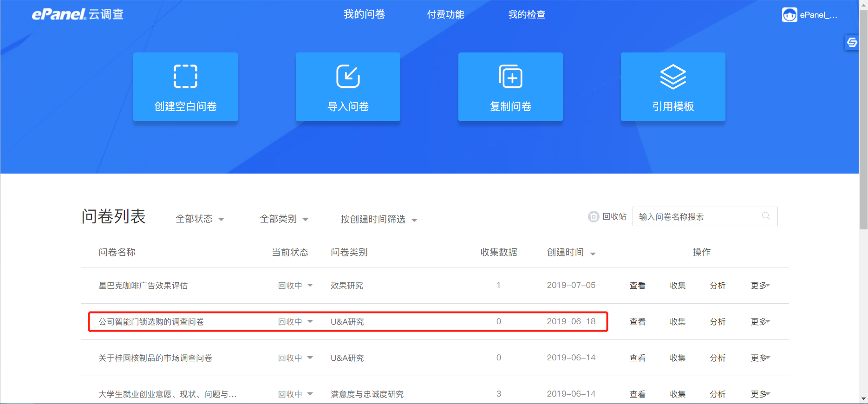Open 更多 menu for 公司智能门锁选购的调查问卷
Screen dimensions: 868x404
click(760, 322)
